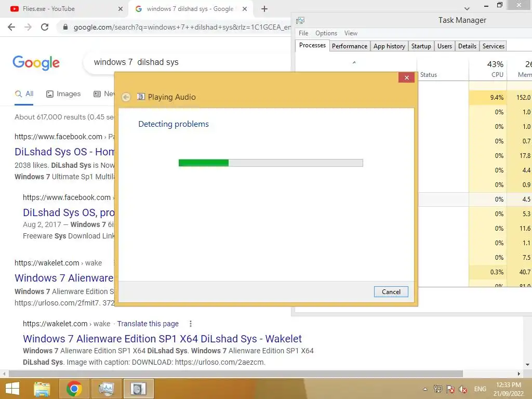The image size is (532, 399).
Task: Open partially hidden Windows 7 Alienware result
Action: click(64, 278)
